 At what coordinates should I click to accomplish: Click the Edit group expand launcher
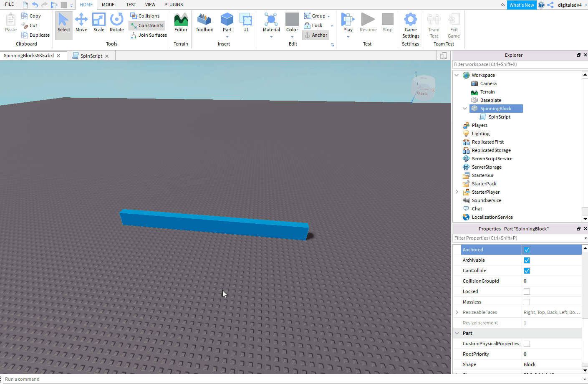click(332, 45)
